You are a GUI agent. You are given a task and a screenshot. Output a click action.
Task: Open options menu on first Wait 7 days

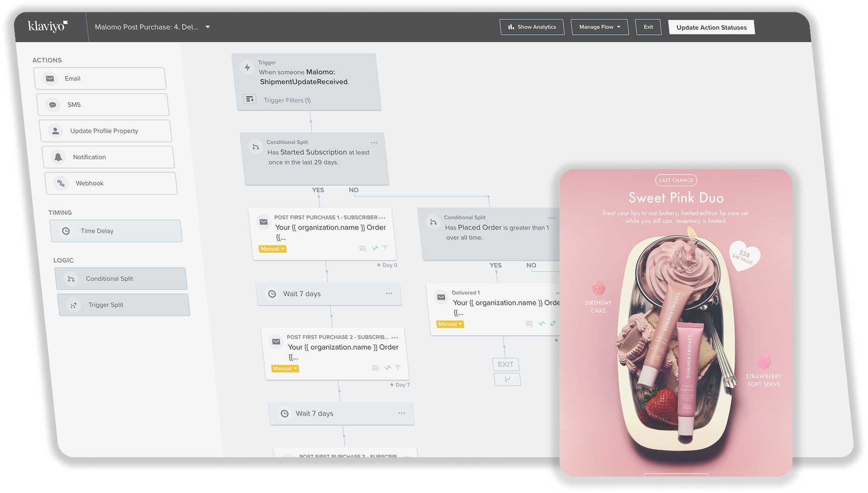pos(389,294)
